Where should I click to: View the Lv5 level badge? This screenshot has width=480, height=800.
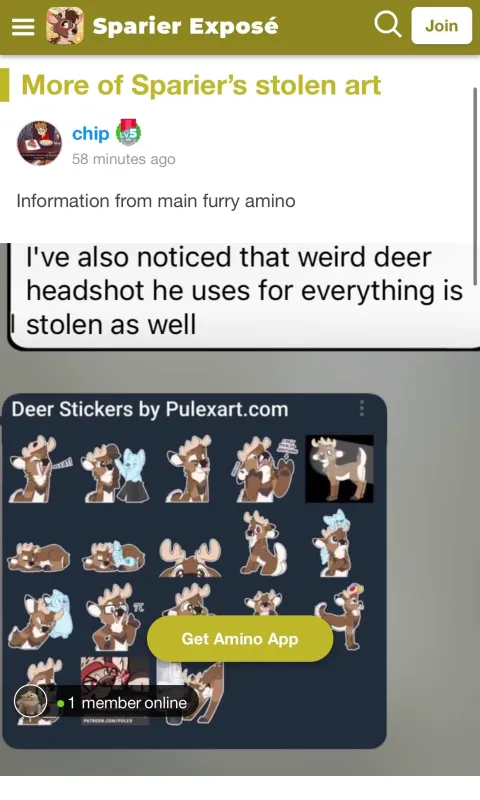129,133
